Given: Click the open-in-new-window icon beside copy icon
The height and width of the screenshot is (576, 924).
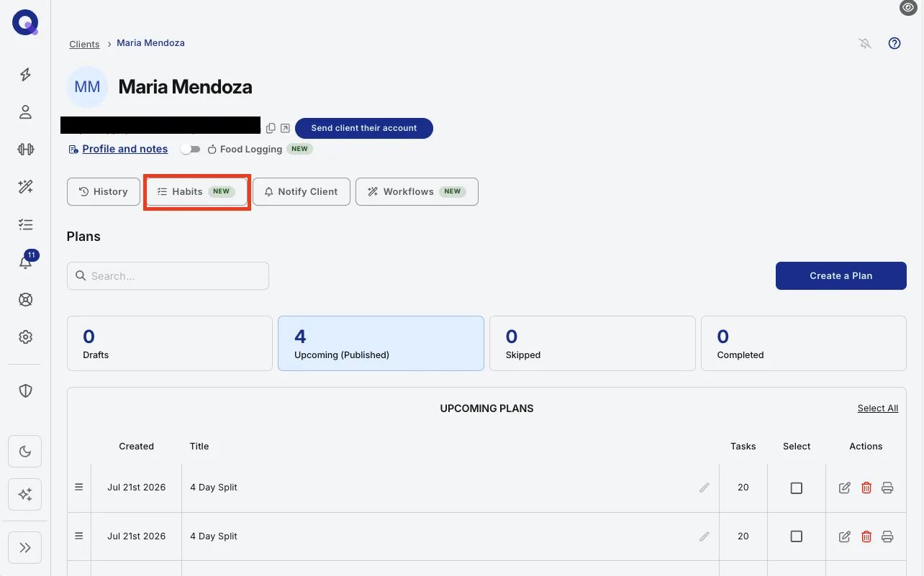Looking at the screenshot, I should 285,128.
